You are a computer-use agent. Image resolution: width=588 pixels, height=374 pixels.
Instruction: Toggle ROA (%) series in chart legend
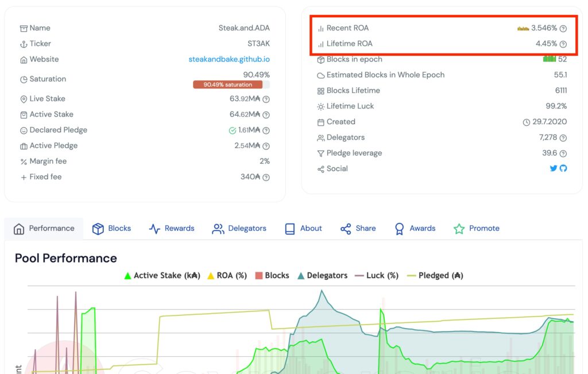tap(227, 276)
